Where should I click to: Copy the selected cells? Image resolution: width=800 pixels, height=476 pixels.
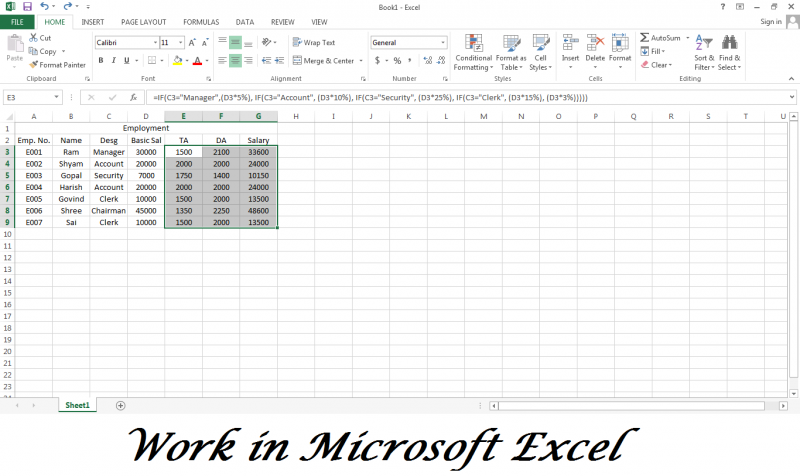tap(42, 51)
